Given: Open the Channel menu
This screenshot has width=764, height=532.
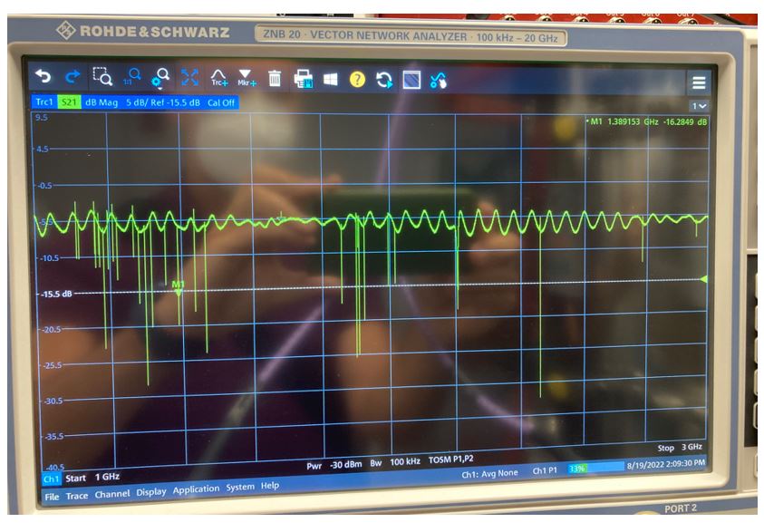Looking at the screenshot, I should [112, 494].
